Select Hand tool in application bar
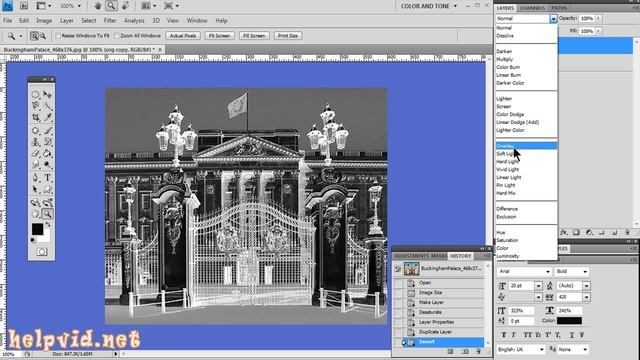 pos(98,6)
